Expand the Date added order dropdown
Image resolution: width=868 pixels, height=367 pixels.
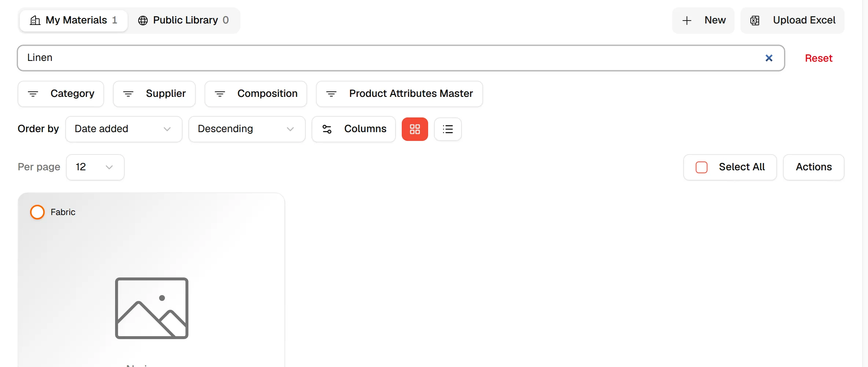124,129
